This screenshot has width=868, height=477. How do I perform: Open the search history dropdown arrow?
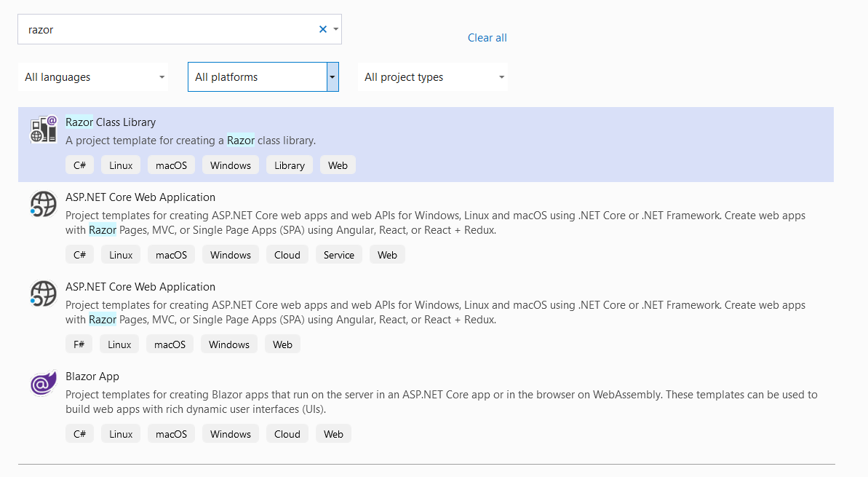point(335,29)
